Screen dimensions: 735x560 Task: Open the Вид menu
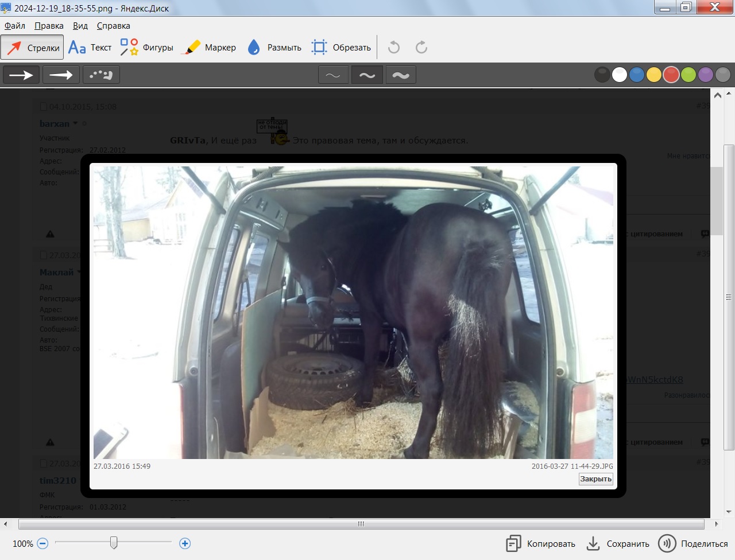80,26
